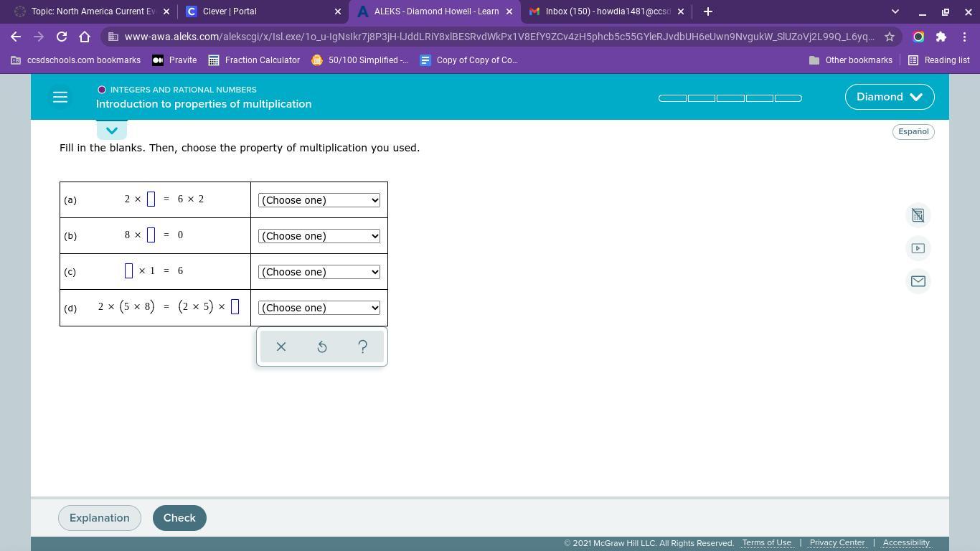
Task: Switch to the ALEKS Diamond Howell tab
Action: (434, 11)
